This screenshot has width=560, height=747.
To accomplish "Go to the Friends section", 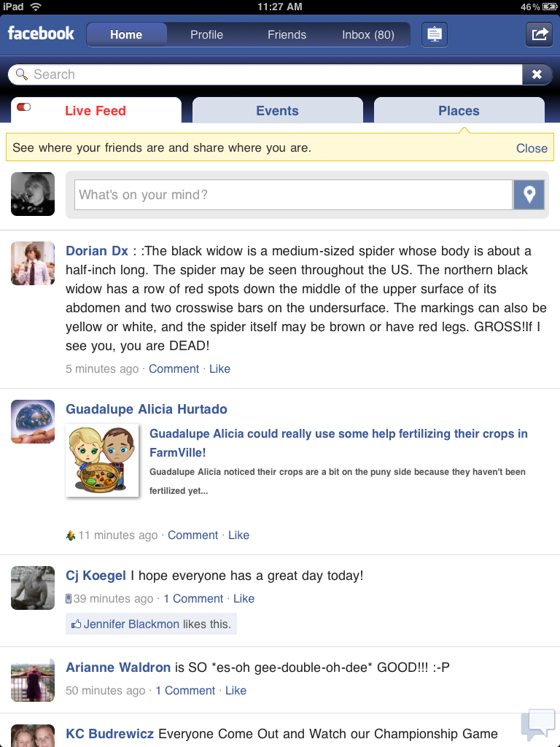I will (x=287, y=35).
